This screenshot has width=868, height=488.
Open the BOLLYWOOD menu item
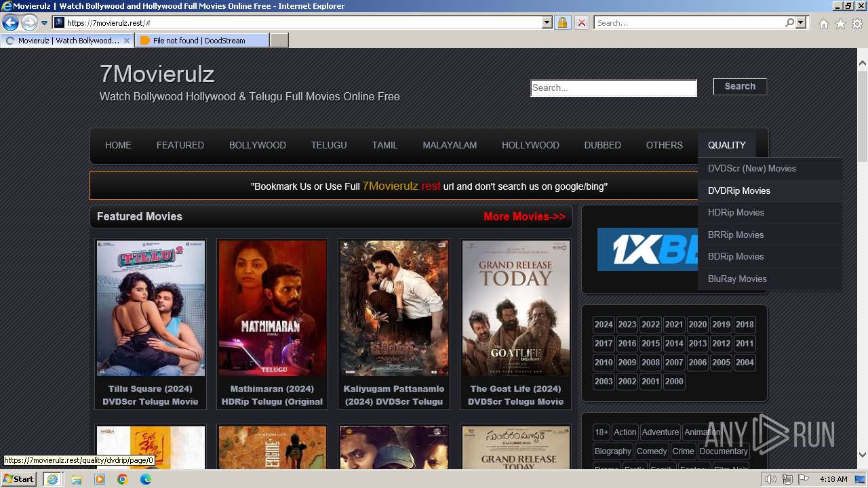258,145
